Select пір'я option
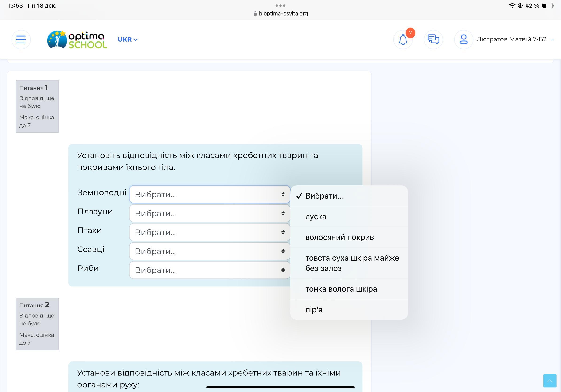The height and width of the screenshot is (392, 561). [x=349, y=310]
